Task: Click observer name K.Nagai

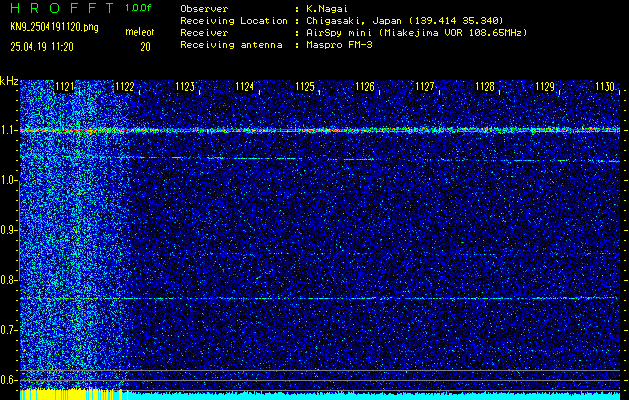Action: 327,9
